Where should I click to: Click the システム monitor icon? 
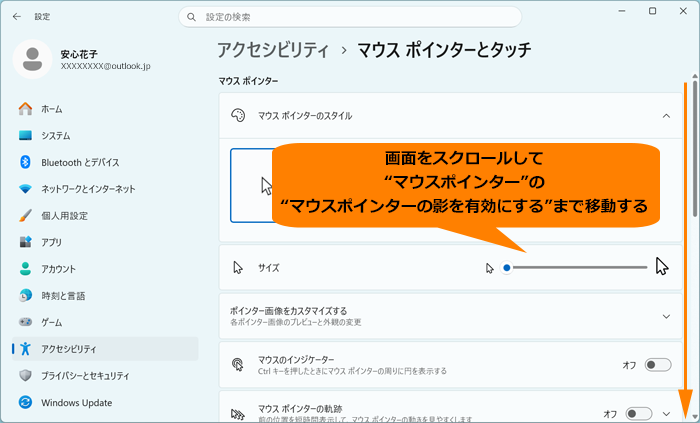pos(25,135)
